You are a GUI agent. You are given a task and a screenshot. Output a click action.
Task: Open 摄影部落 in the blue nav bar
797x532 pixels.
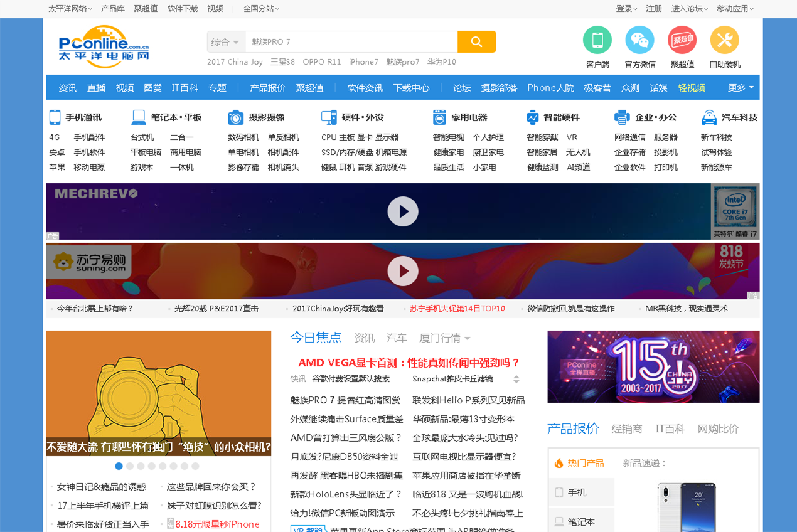(x=499, y=88)
